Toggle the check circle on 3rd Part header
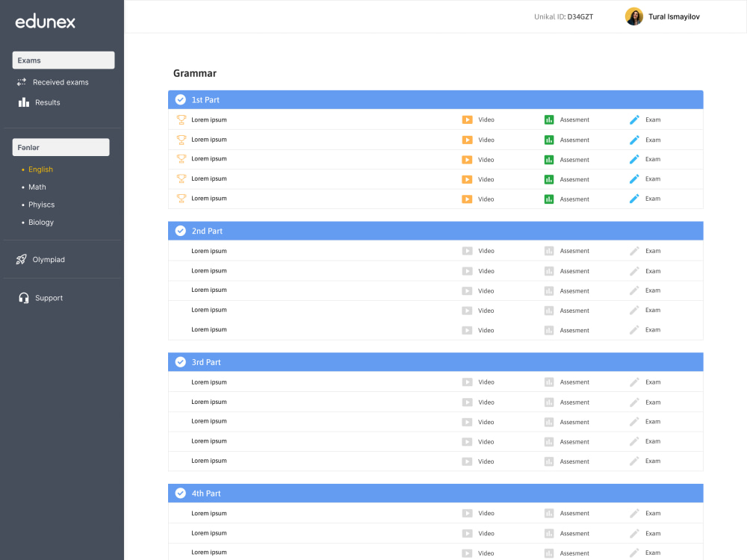747x560 pixels. (181, 362)
